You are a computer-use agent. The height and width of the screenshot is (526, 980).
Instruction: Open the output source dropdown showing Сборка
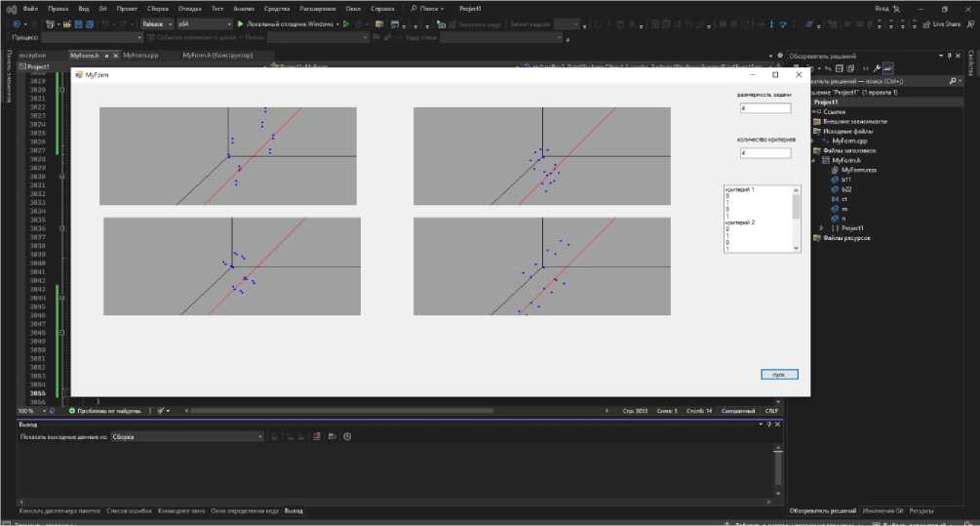point(186,436)
